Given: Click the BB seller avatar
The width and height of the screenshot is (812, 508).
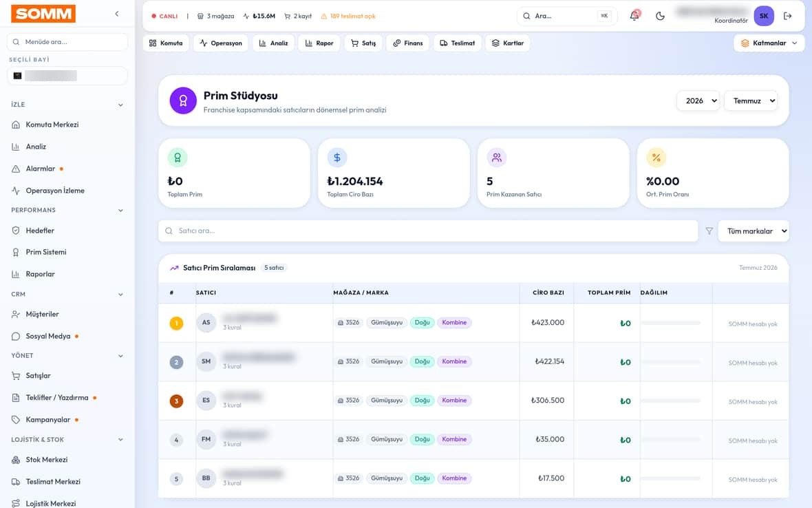Looking at the screenshot, I should point(206,478).
